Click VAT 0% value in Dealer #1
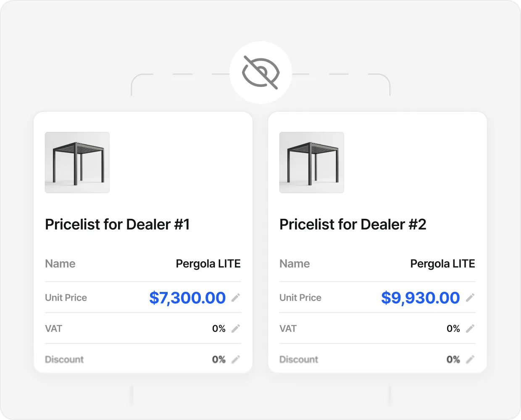The image size is (521, 420). click(x=219, y=328)
